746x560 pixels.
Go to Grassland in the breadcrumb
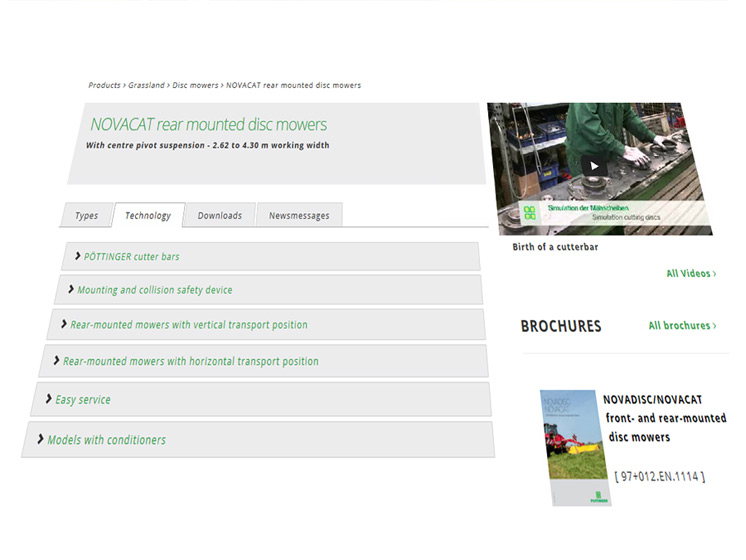point(146,85)
